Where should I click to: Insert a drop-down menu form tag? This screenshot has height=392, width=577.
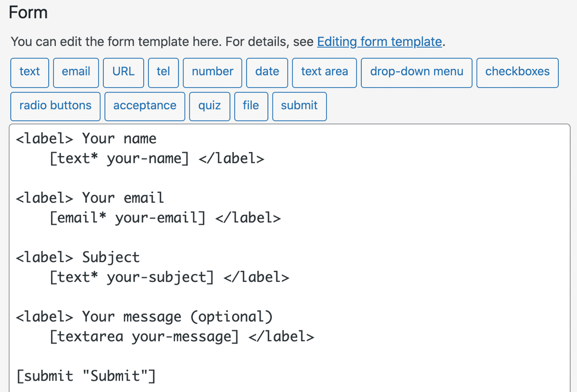coord(416,72)
